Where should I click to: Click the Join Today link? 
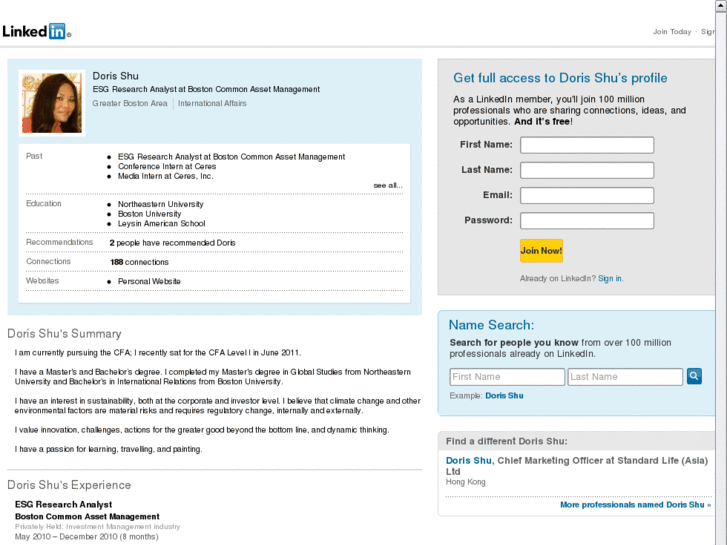coord(672,32)
